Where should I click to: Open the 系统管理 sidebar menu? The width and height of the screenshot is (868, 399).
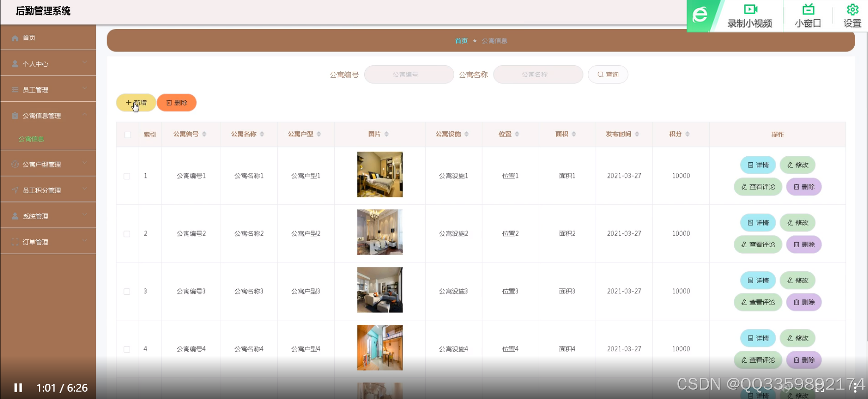pos(48,215)
